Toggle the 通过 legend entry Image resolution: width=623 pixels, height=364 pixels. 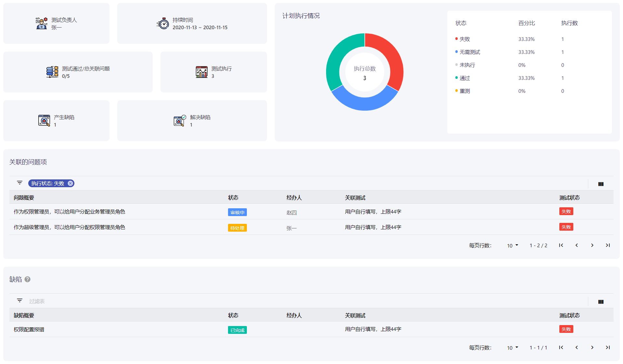[x=463, y=78]
